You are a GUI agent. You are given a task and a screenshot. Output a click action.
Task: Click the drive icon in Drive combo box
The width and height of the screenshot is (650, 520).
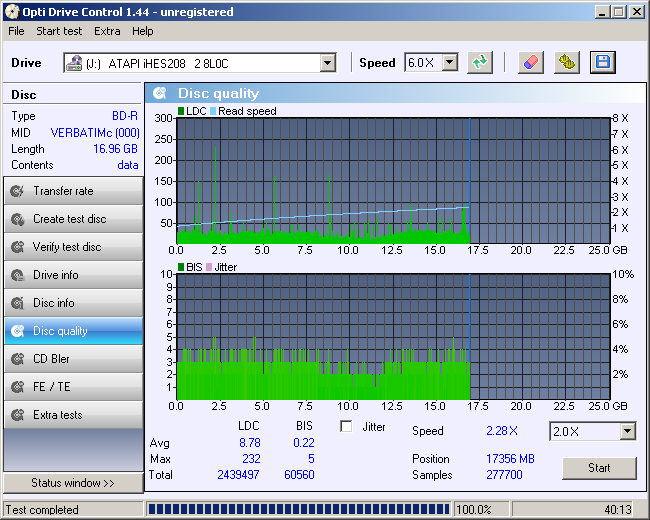tap(74, 63)
